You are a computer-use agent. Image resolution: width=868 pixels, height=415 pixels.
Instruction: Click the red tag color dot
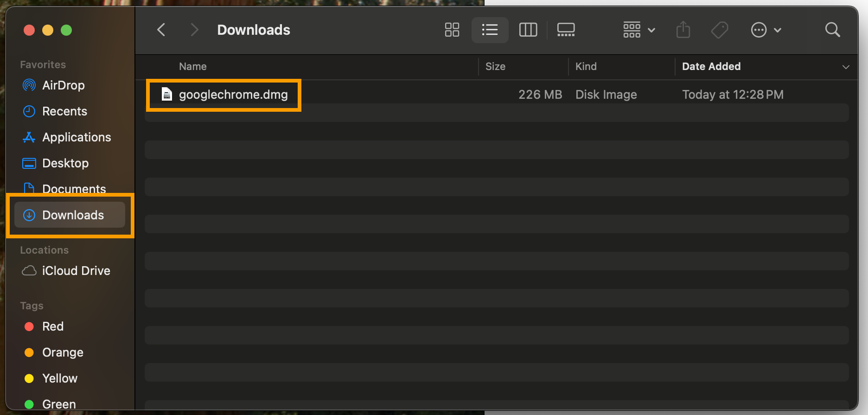pyautogui.click(x=29, y=326)
